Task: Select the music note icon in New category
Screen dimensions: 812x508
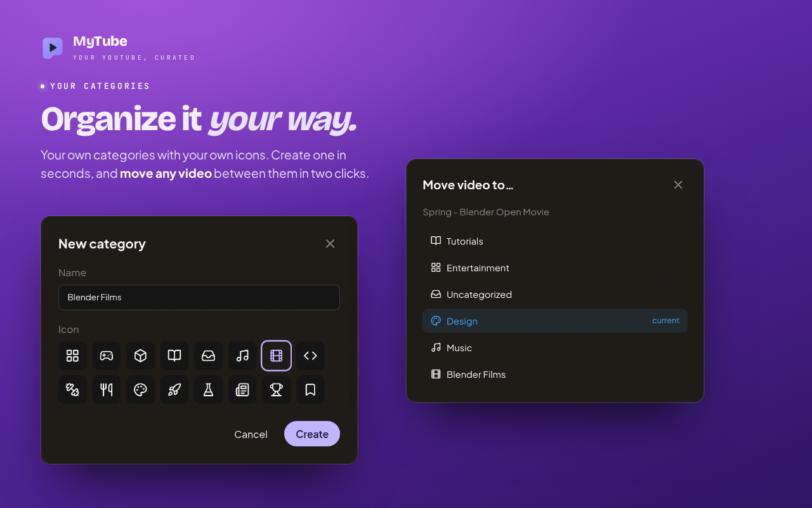Action: click(x=242, y=356)
